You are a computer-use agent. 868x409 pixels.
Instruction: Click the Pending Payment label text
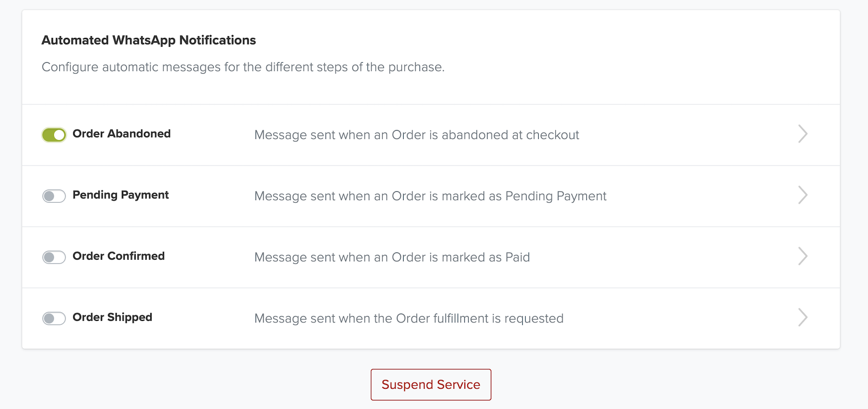click(121, 195)
